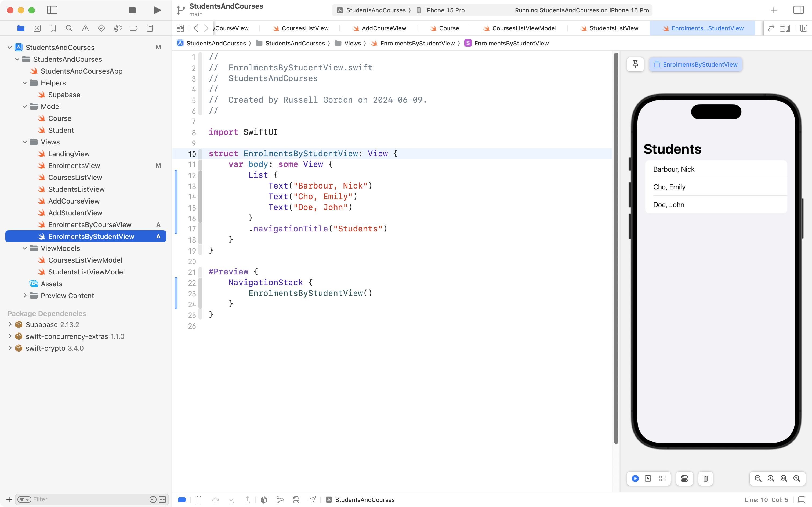Expand the Supabase package dependency
The image size is (812, 507).
(x=10, y=324)
